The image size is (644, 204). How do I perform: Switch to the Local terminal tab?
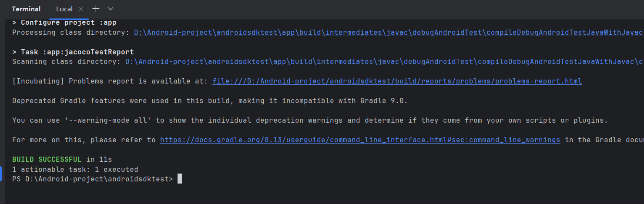pos(64,9)
